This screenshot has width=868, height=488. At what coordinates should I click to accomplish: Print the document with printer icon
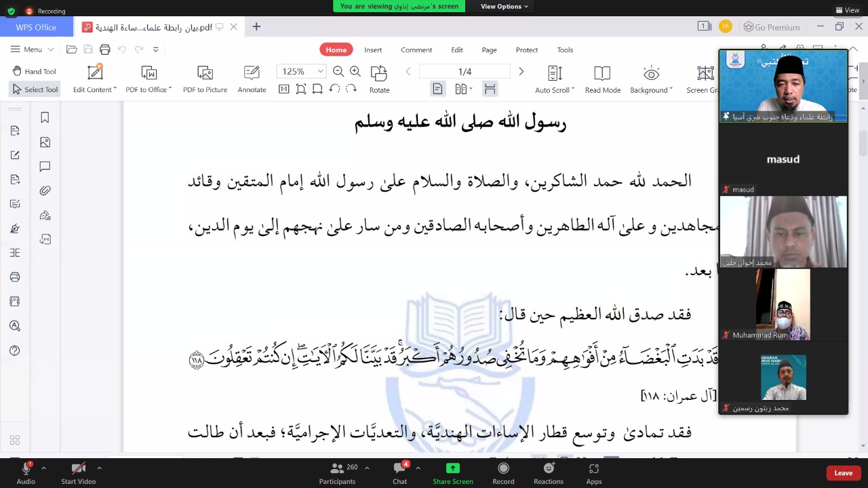[x=104, y=49]
